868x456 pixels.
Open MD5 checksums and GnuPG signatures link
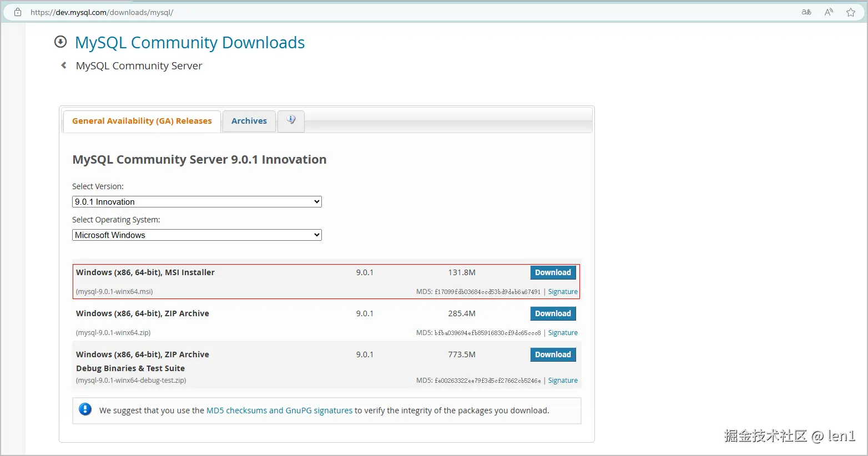pos(279,411)
